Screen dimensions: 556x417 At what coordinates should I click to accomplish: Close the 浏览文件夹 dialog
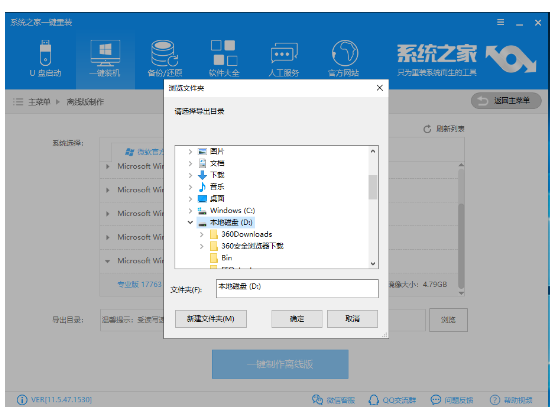[x=379, y=88]
